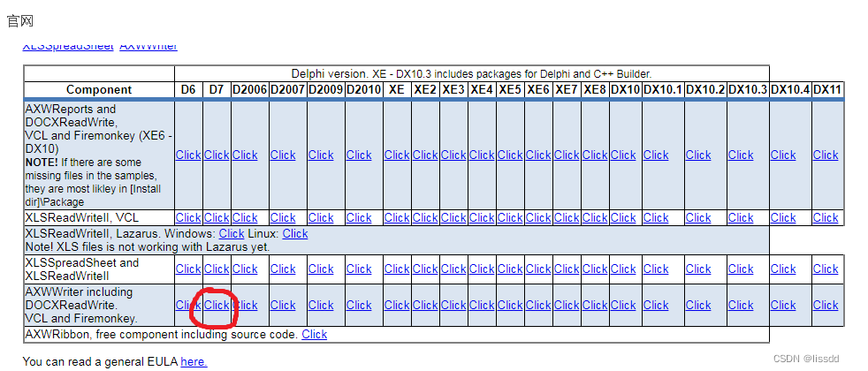Open AXWReports link under DX10.1 column
This screenshot has width=868, height=371.
(x=656, y=155)
